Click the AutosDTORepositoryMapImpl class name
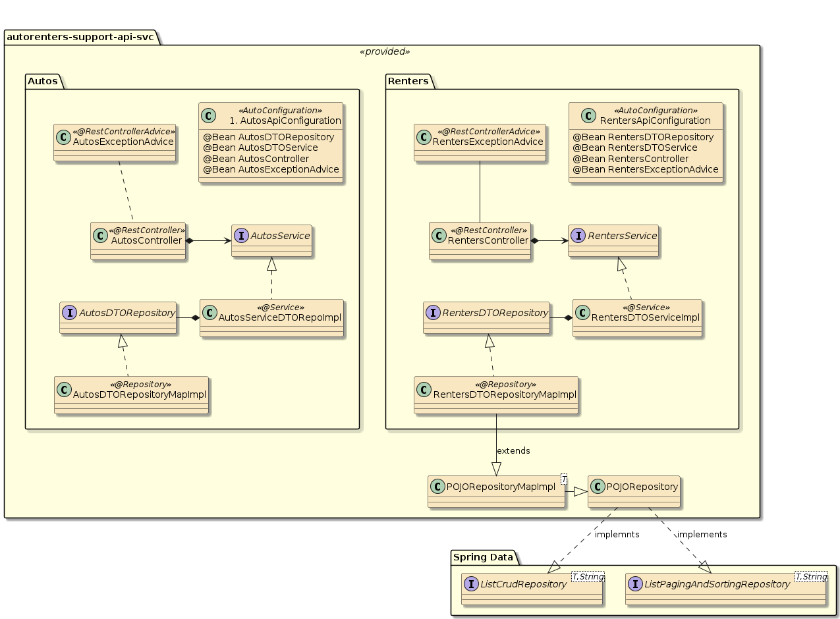Screen dimensions: 840x619 pyautogui.click(x=140, y=394)
